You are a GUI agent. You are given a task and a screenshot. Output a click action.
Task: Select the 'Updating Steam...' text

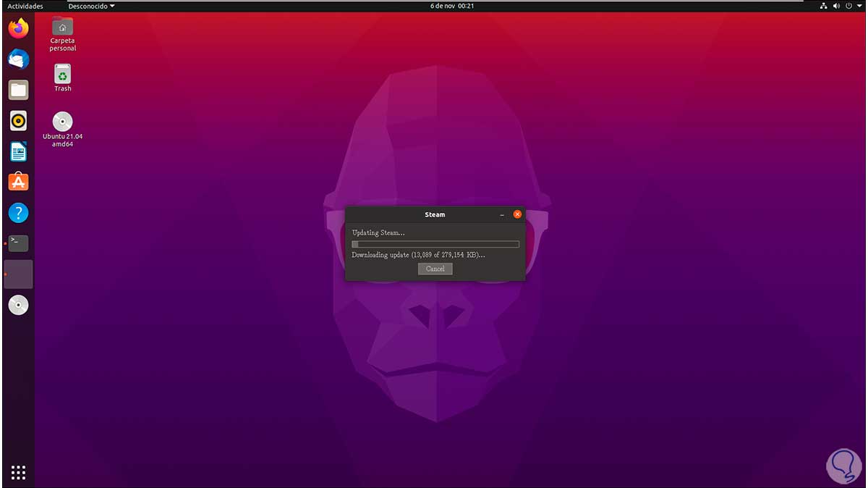click(378, 232)
